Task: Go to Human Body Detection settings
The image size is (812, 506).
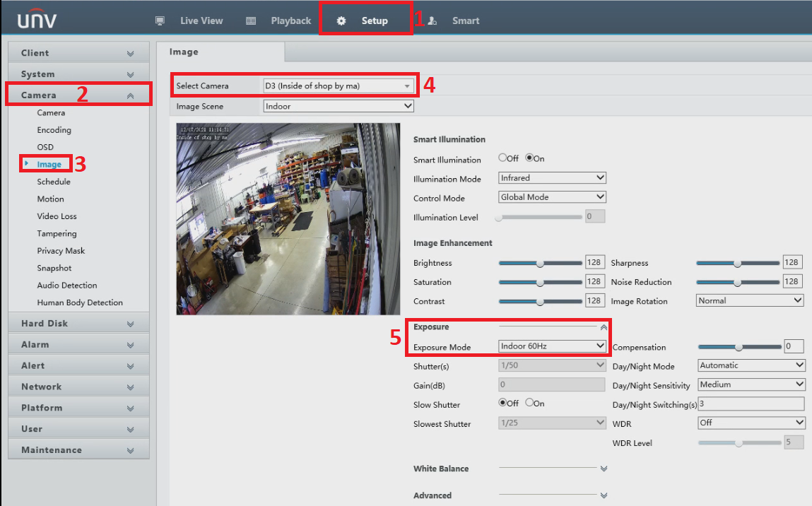Action: pos(80,302)
